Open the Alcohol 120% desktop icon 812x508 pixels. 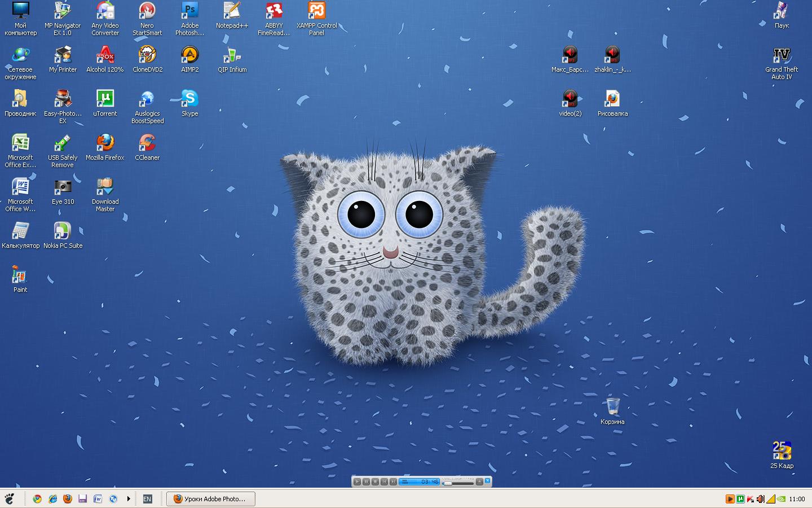(x=105, y=55)
